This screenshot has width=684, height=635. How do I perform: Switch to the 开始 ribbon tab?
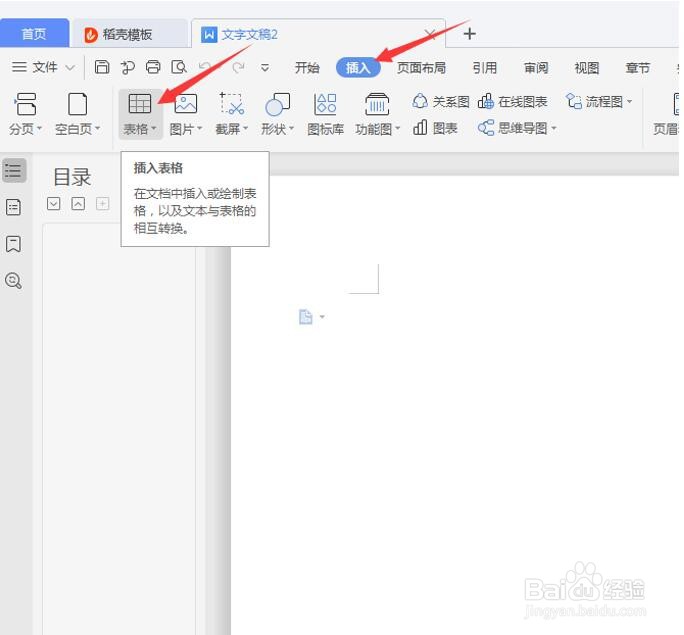tap(307, 68)
